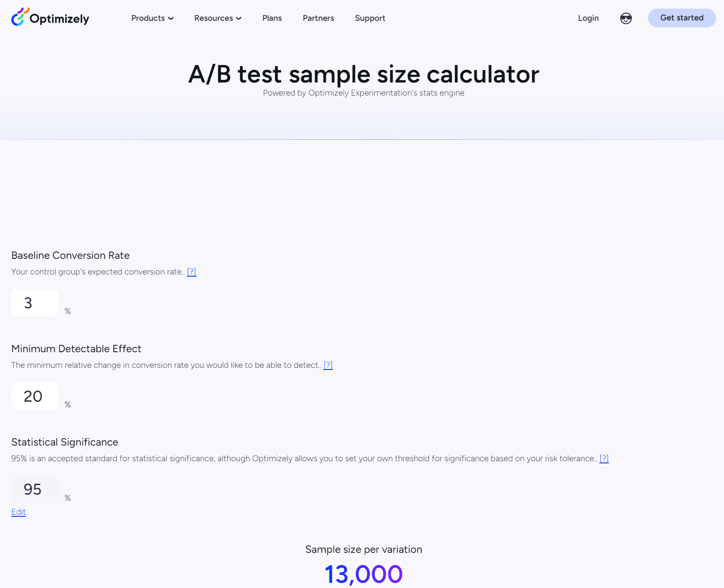724x588 pixels.
Task: Click the Login link
Action: click(x=588, y=18)
